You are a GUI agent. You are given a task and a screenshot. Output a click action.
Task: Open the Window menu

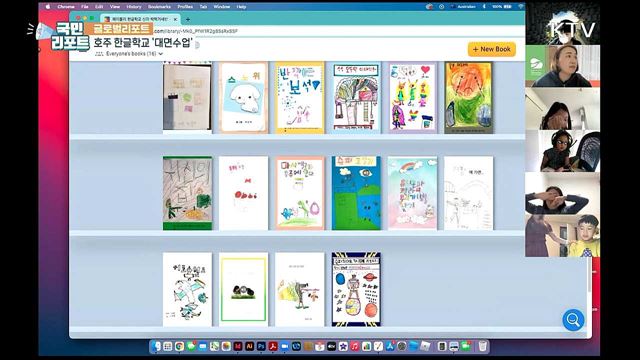(x=222, y=7)
